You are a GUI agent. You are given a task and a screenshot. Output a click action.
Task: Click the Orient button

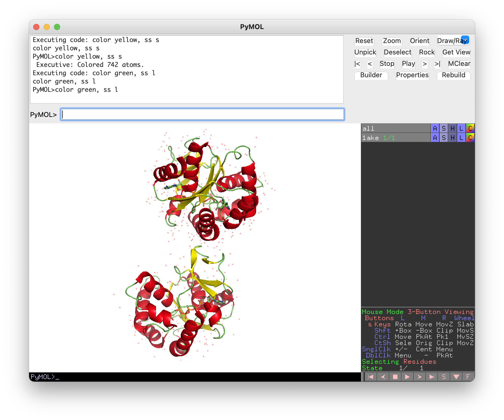pyautogui.click(x=419, y=41)
